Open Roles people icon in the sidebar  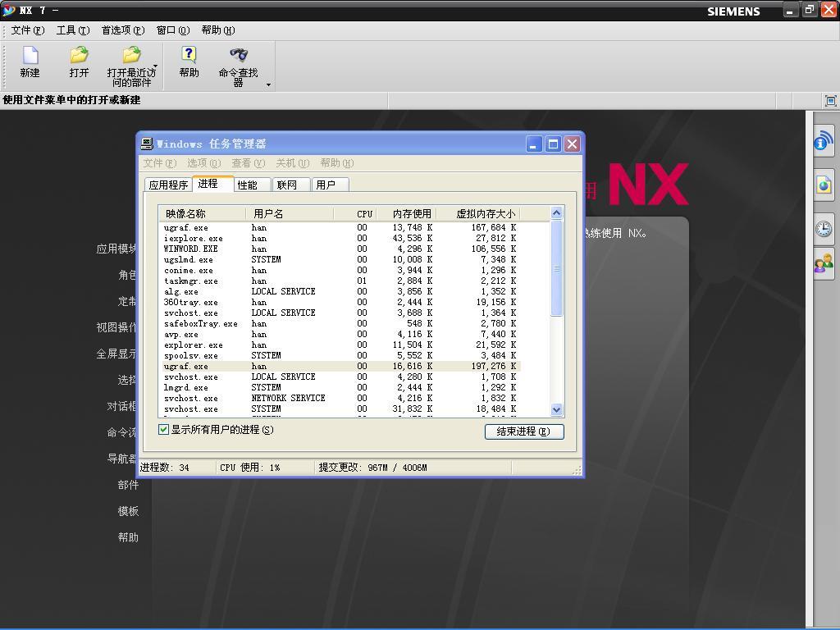pos(824,263)
